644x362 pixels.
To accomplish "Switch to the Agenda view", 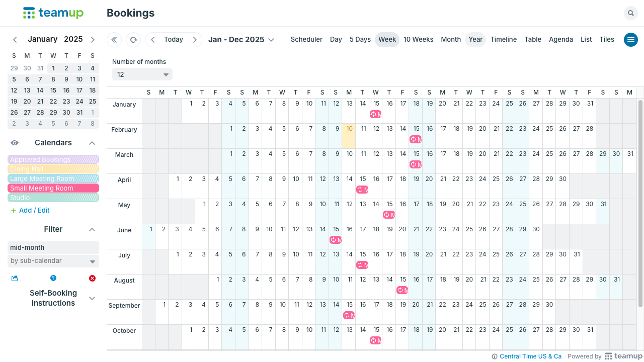I will [x=560, y=40].
